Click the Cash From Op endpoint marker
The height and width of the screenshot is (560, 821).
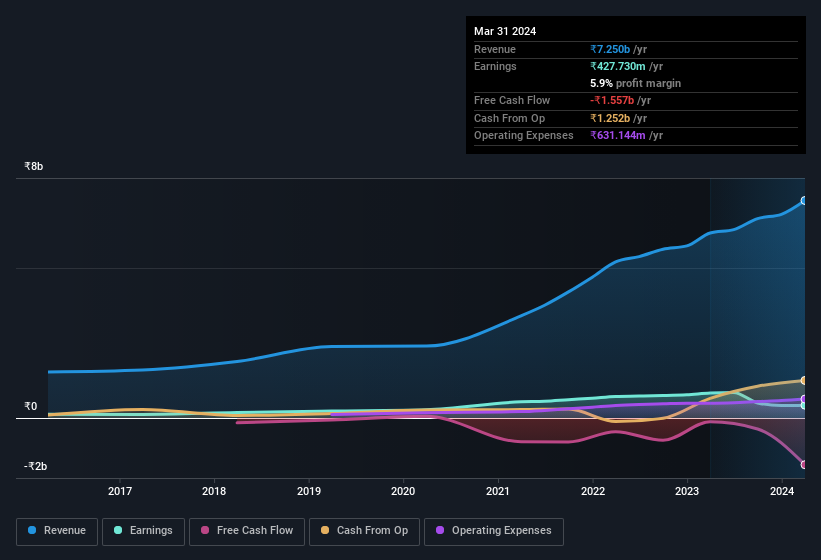(804, 381)
